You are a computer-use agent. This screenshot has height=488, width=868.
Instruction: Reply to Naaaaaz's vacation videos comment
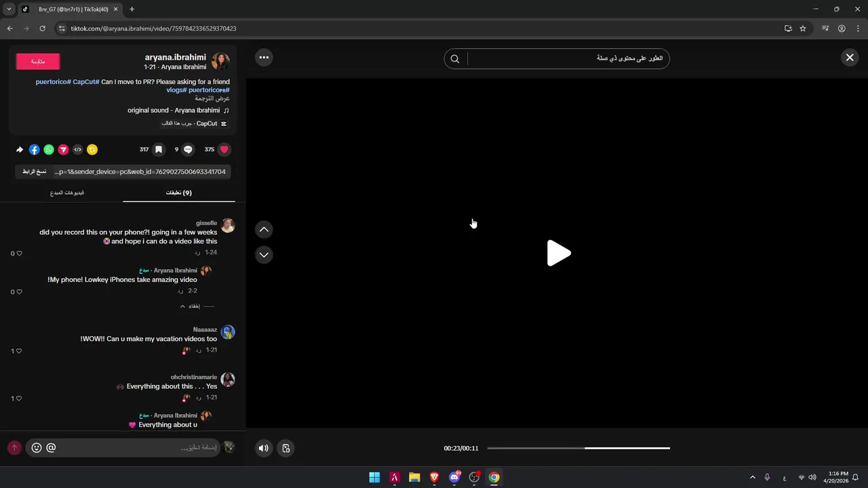pyautogui.click(x=197, y=350)
